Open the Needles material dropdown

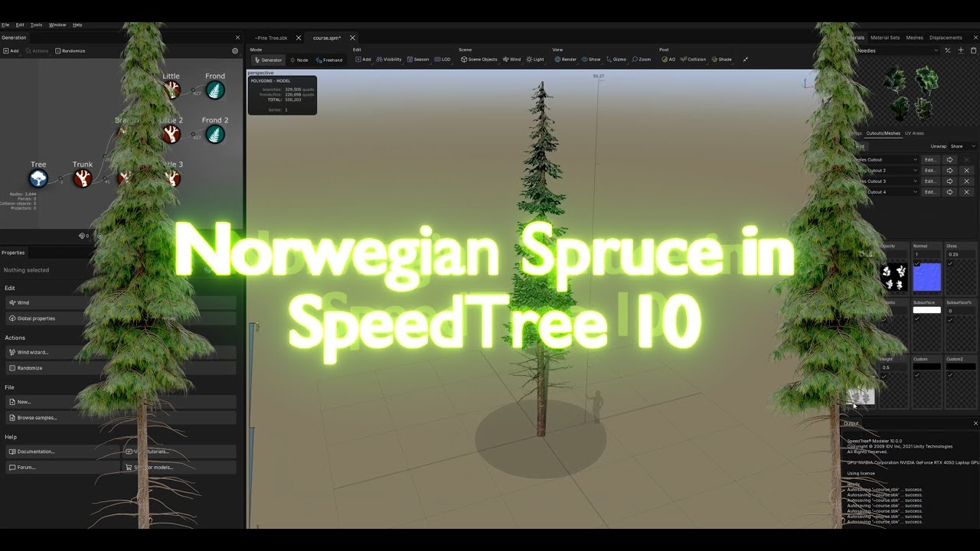[x=897, y=51]
